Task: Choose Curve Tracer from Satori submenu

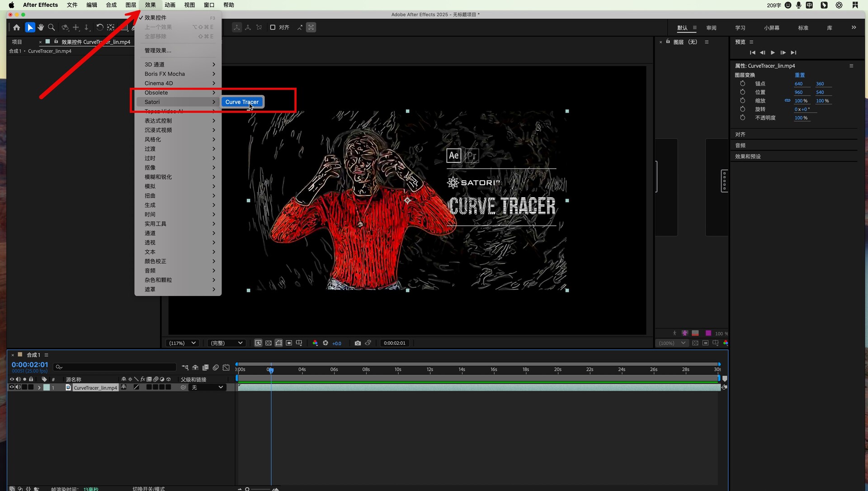Action: click(x=242, y=102)
